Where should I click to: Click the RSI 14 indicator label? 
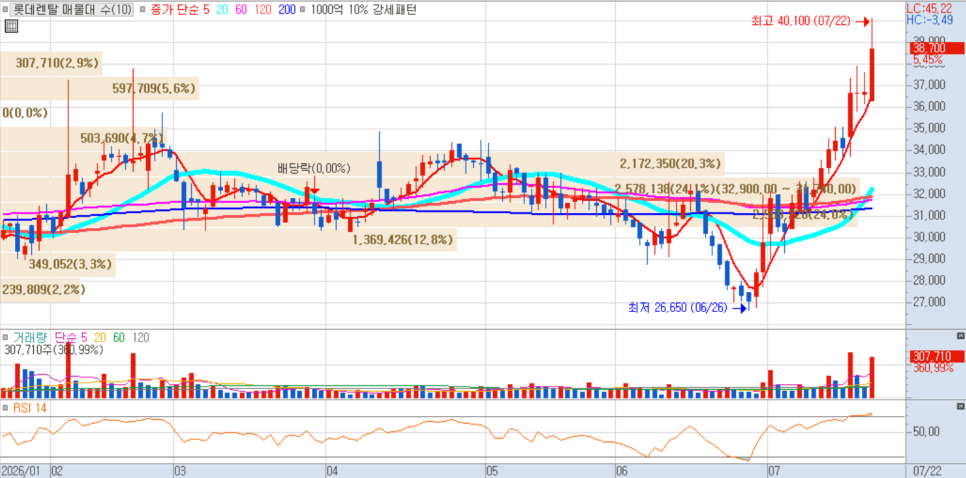[x=30, y=407]
